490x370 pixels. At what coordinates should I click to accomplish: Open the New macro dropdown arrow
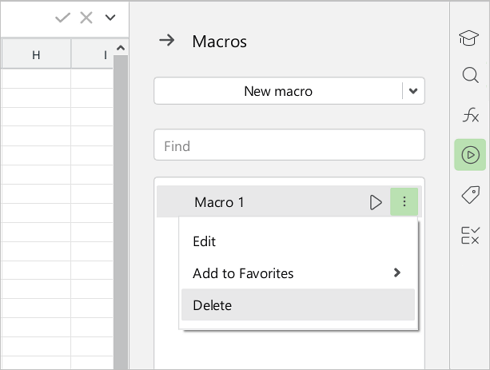tap(413, 91)
